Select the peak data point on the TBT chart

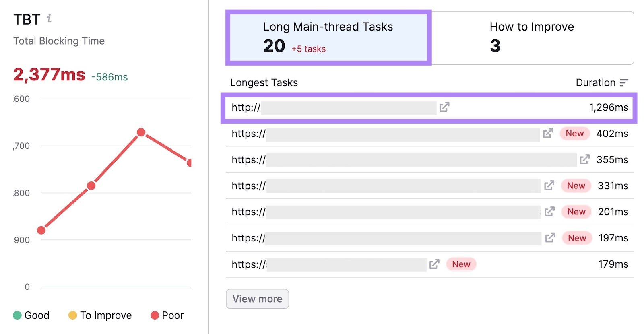point(141,132)
